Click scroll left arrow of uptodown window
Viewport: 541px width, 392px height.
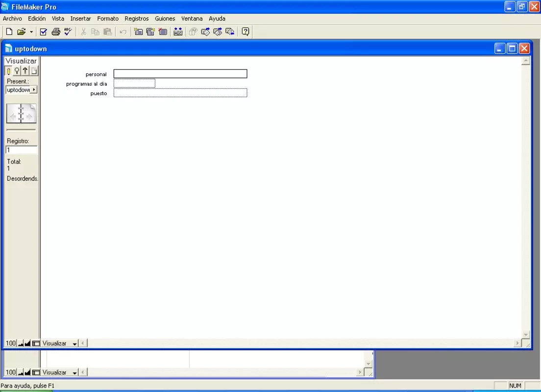point(83,343)
